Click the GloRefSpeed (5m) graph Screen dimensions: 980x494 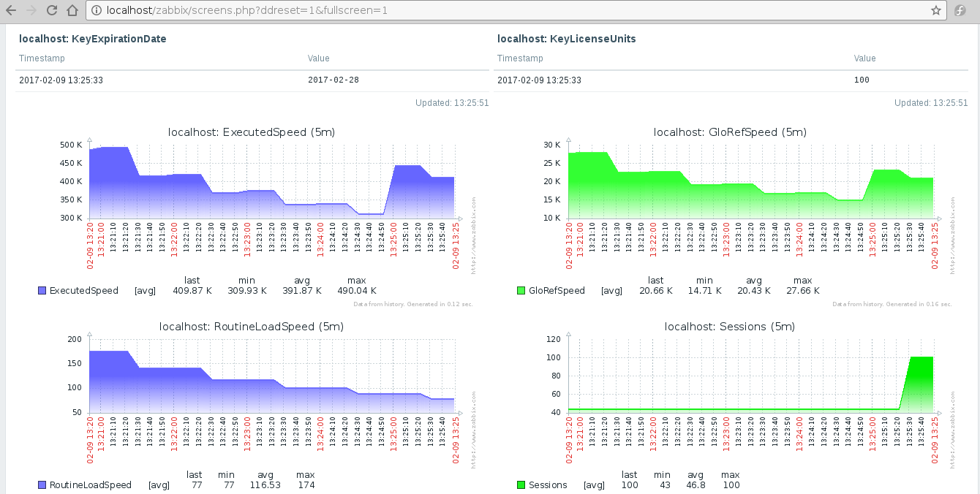pyautogui.click(x=750, y=183)
